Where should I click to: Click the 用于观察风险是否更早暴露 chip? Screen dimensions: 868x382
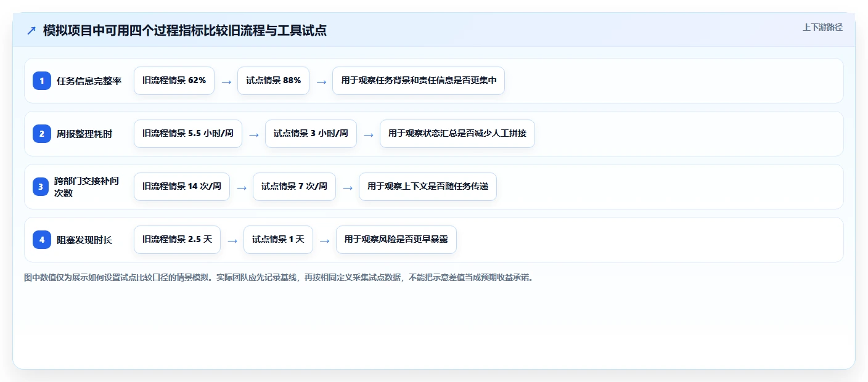coord(396,240)
